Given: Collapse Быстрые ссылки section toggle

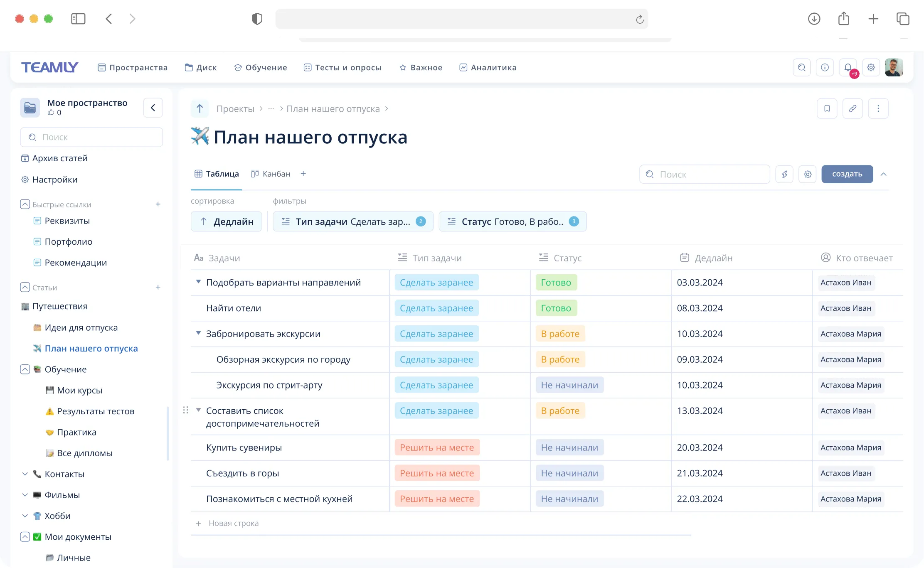Looking at the screenshot, I should pos(25,204).
